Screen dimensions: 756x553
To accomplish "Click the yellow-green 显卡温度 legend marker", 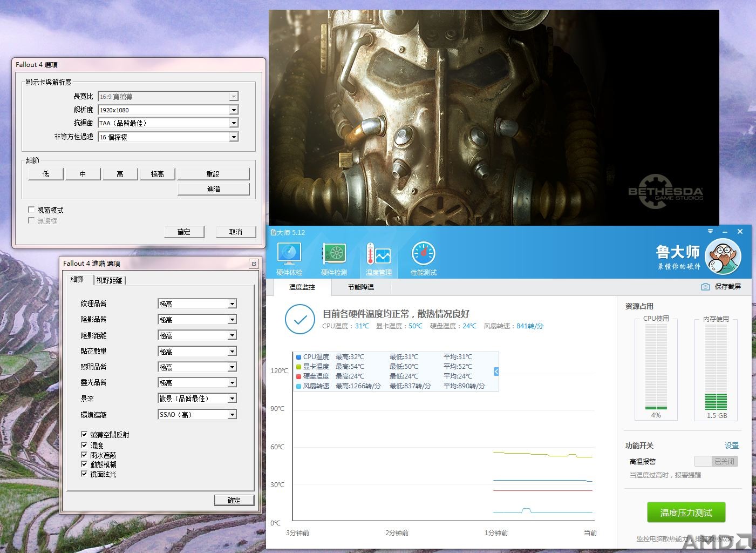I will pyautogui.click(x=298, y=367).
